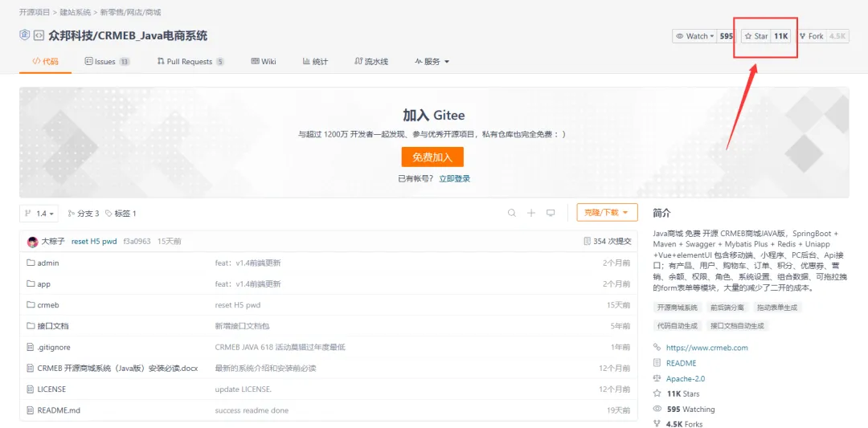Click the plus icon in file toolbar
Viewport: 868px width, 428px height.
pos(531,213)
